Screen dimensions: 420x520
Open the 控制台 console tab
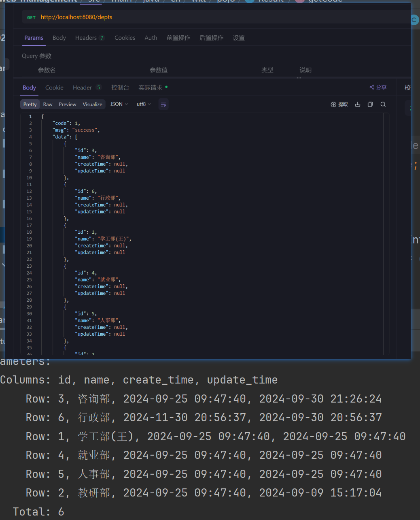[x=120, y=87]
